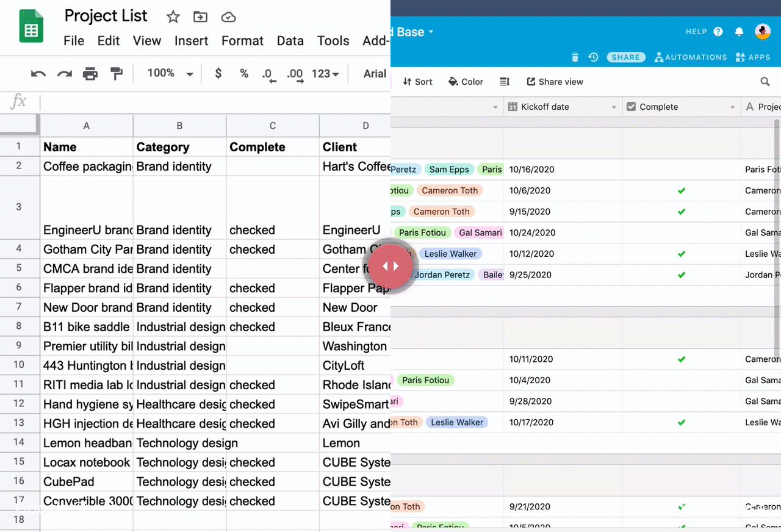Toggle Complete checkbox for 10/6/2020 row
Viewport: 781px width, 532px height.
pyautogui.click(x=682, y=190)
